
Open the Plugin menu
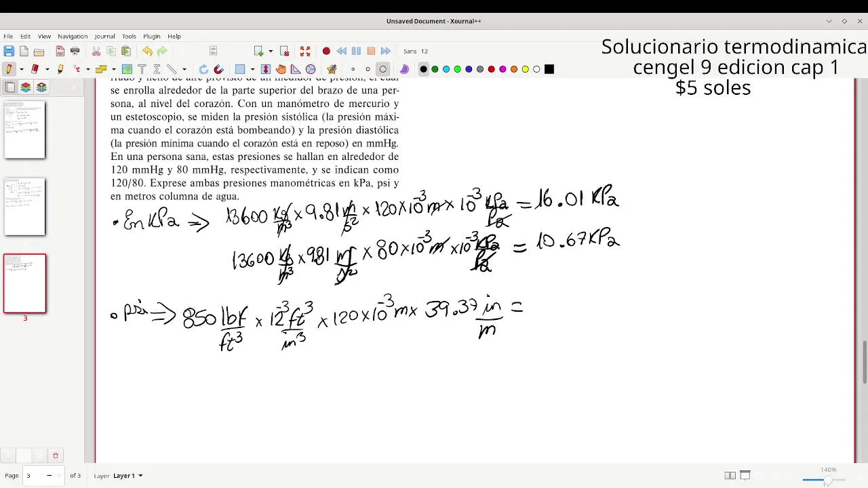click(x=152, y=36)
